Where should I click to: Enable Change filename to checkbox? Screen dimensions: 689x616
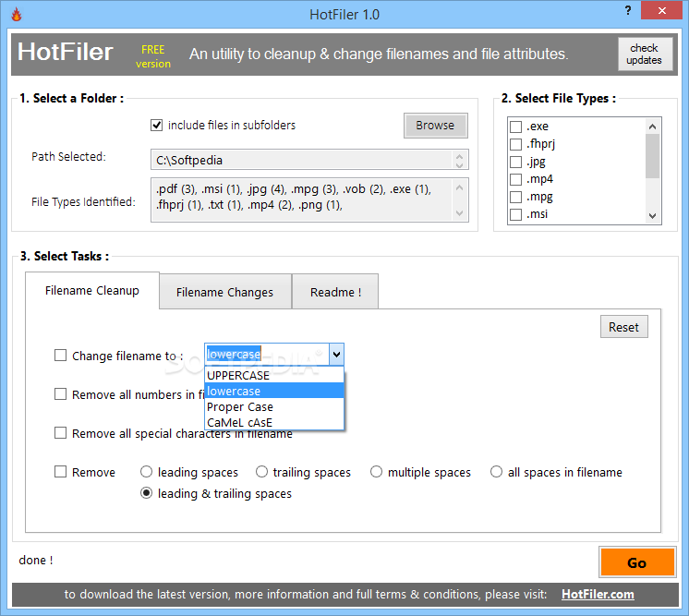(60, 355)
